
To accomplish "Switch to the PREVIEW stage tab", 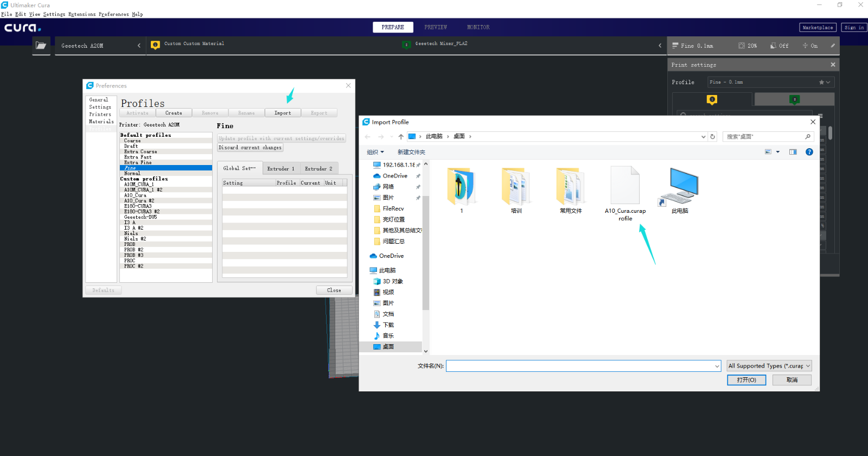I will point(436,27).
